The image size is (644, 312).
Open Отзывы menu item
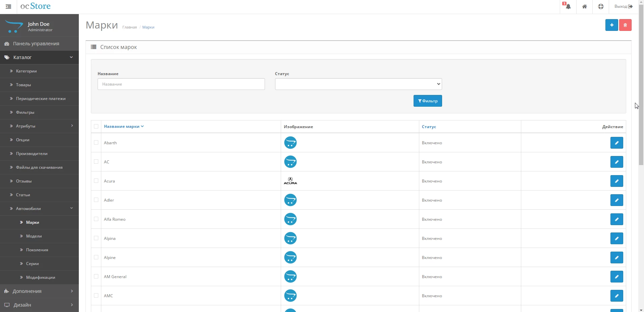(39, 181)
